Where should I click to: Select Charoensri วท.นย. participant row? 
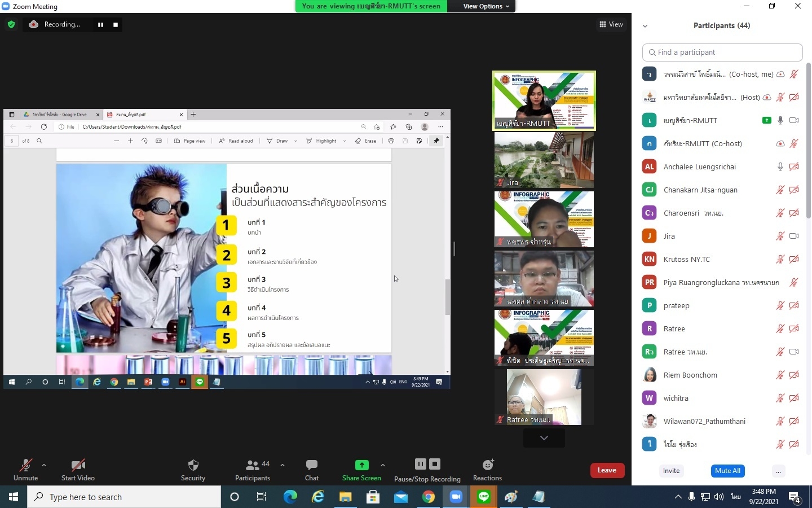pyautogui.click(x=721, y=213)
